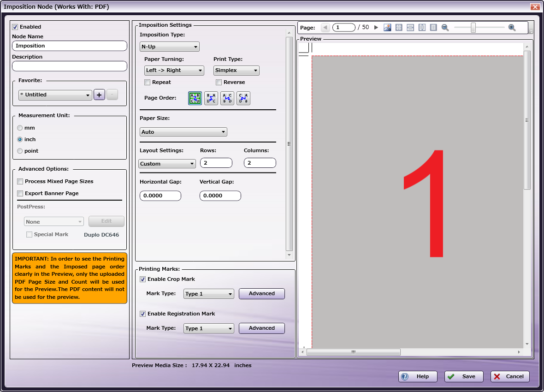Tick the Special Mark checkbox
This screenshot has width=544, height=392.
(x=30, y=234)
